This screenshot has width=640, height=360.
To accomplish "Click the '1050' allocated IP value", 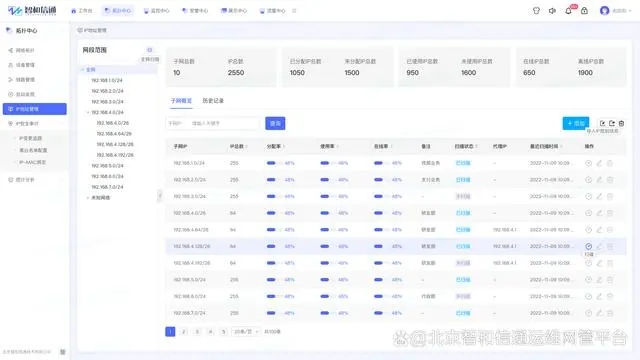I will (x=297, y=73).
